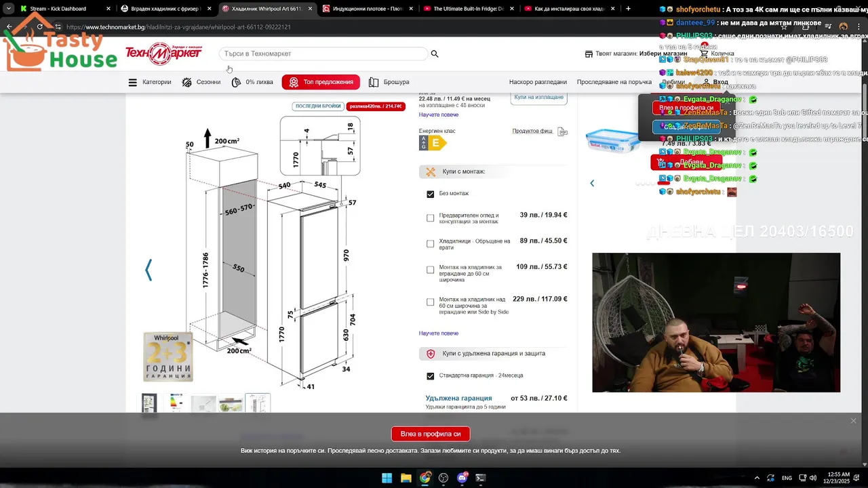Click the clock and date in the taskbar
Screen dimensions: 868x488
(839, 478)
